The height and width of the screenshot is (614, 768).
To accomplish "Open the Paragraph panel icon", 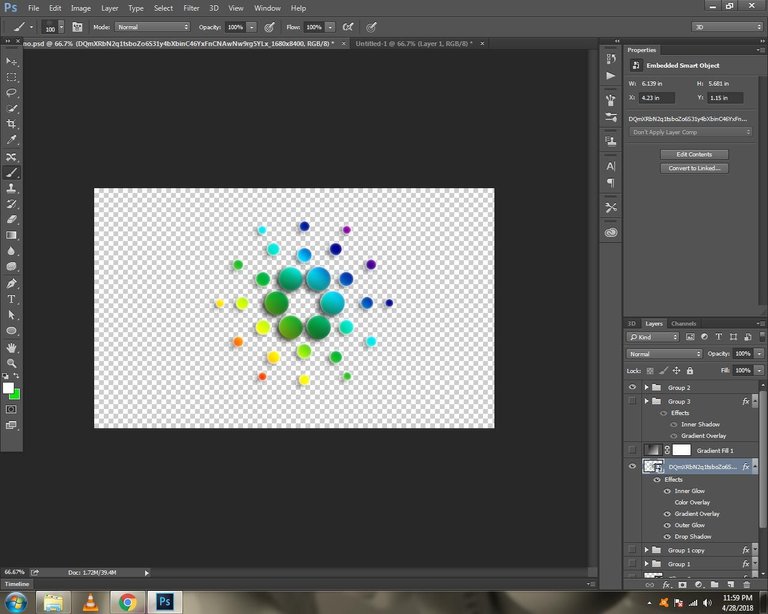I will click(x=611, y=183).
